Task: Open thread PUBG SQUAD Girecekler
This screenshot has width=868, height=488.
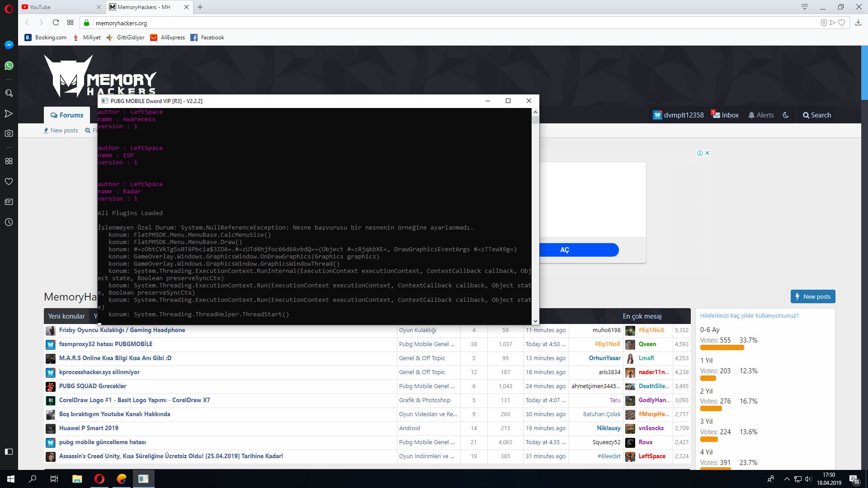Action: point(93,386)
